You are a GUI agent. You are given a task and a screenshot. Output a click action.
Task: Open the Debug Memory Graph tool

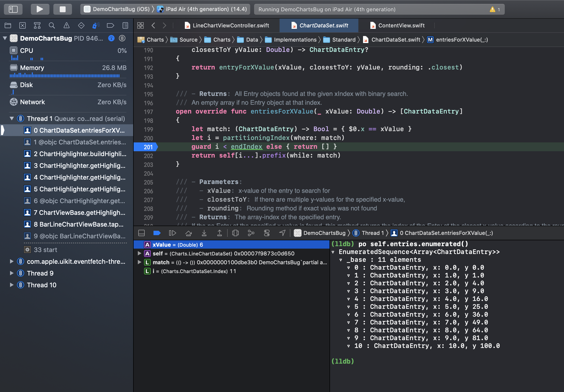coord(251,233)
